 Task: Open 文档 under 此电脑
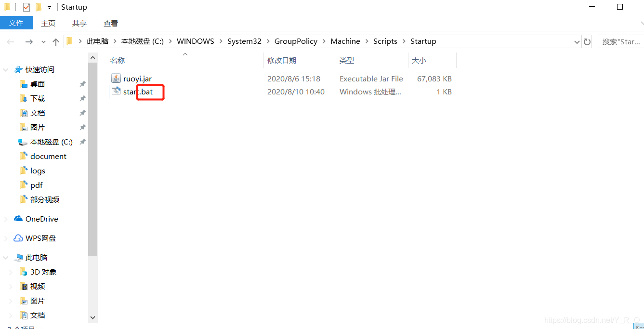click(38, 316)
